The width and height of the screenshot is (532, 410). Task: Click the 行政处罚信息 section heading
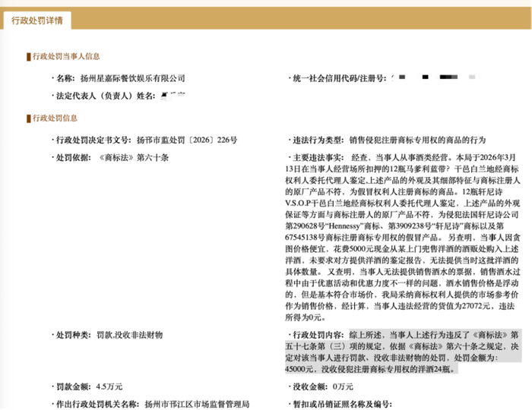[55, 118]
